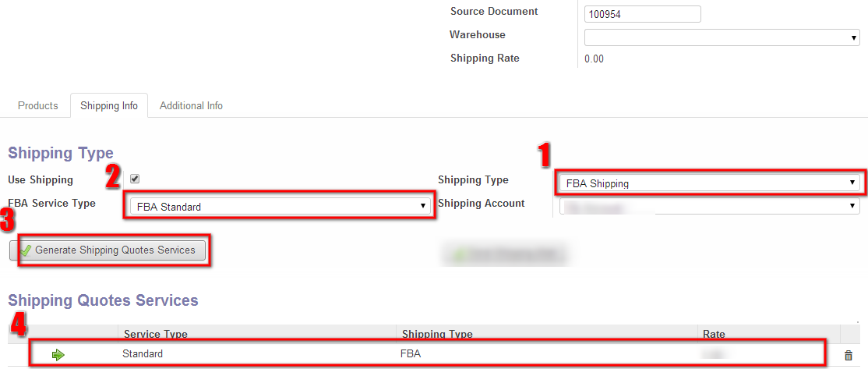This screenshot has width=868, height=369.
Task: Switch to the Products tab
Action: 38,105
